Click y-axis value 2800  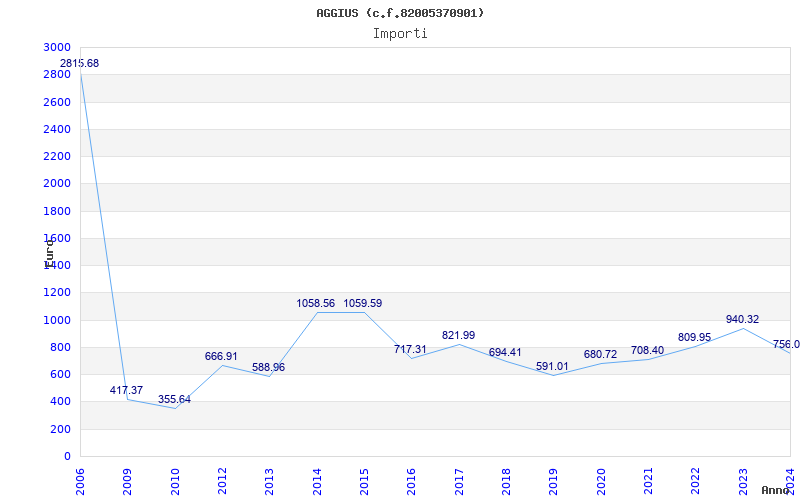tap(57, 74)
